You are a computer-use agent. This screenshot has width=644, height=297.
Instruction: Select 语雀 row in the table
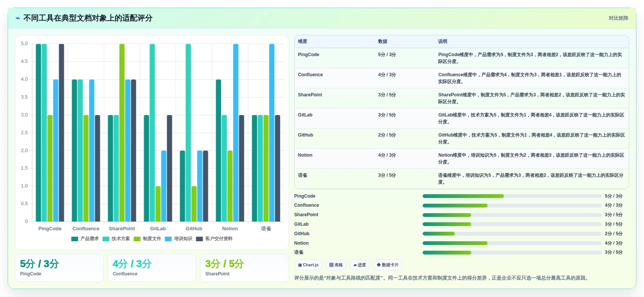[x=461, y=179]
